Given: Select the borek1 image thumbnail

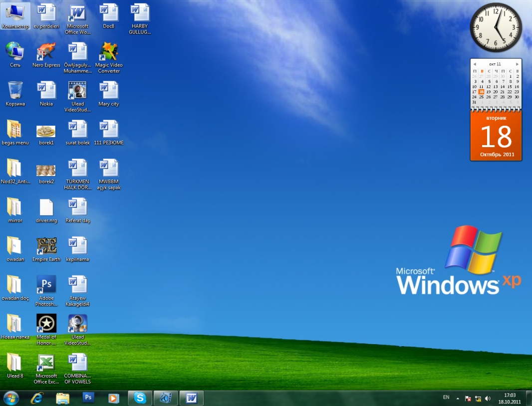Looking at the screenshot, I should point(46,133).
